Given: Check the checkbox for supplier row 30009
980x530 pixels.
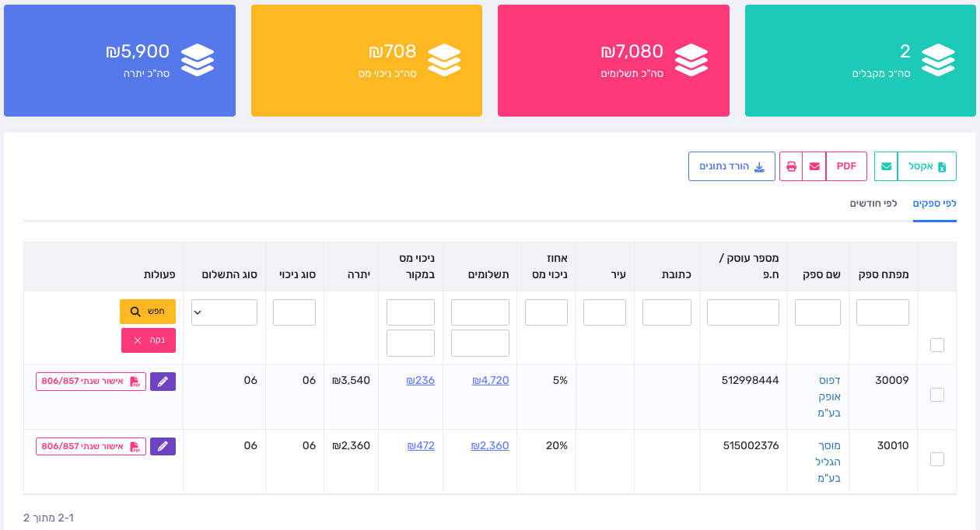Looking at the screenshot, I should (937, 395).
